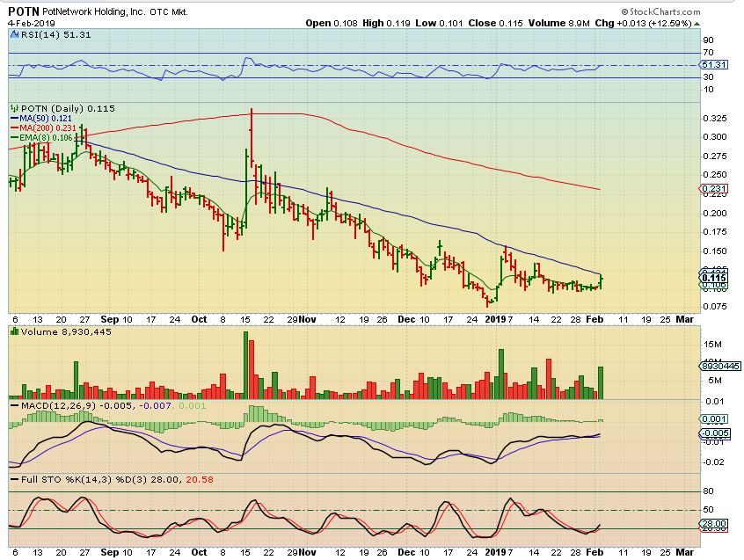Click the POTN (Daily) 0.115 legend label
744x560 pixels.
pos(68,109)
